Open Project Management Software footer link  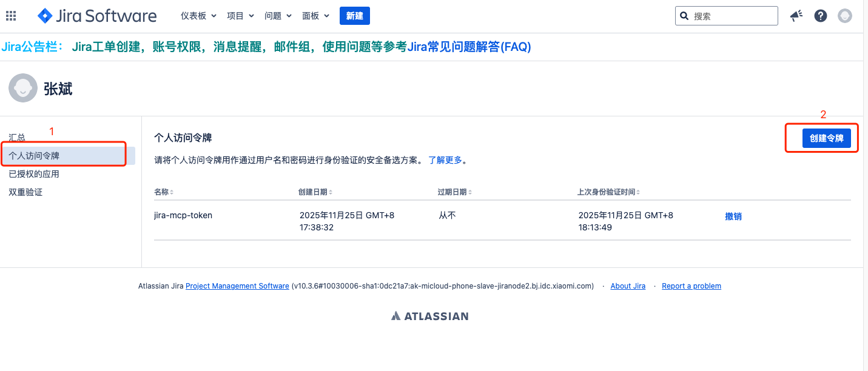tap(237, 286)
